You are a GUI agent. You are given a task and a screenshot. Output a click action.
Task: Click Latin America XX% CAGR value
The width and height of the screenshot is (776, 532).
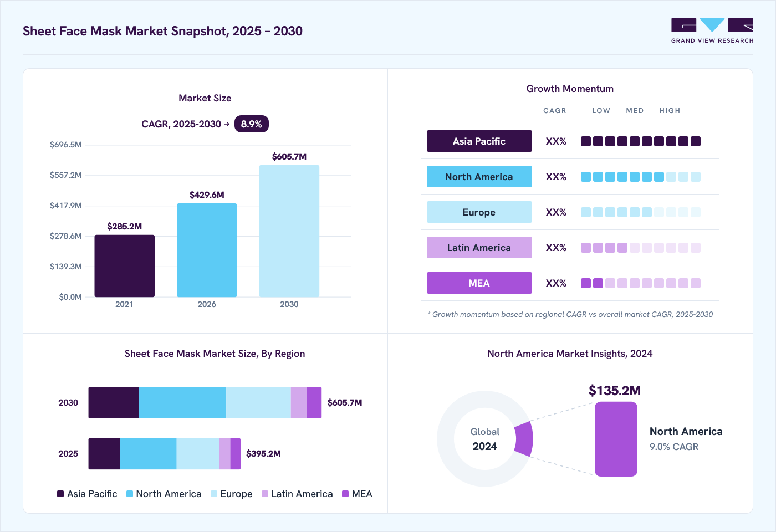[x=556, y=248]
